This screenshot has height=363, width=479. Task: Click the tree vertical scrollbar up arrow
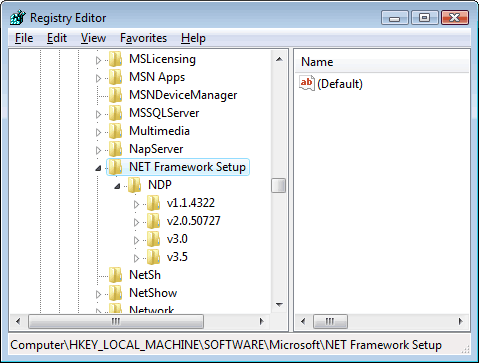pos(279,59)
